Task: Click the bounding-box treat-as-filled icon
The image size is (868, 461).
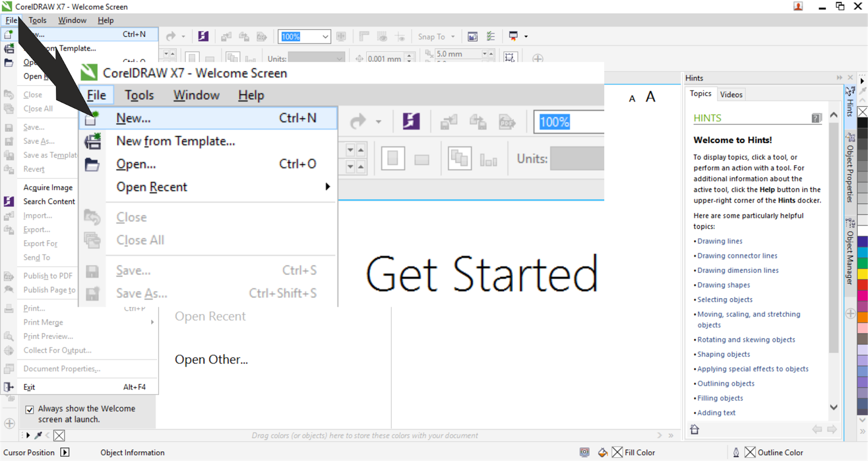Action: tap(509, 58)
